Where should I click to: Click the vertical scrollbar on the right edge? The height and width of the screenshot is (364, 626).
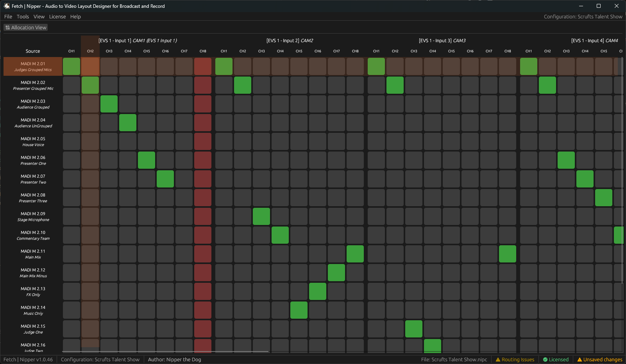pos(623,156)
